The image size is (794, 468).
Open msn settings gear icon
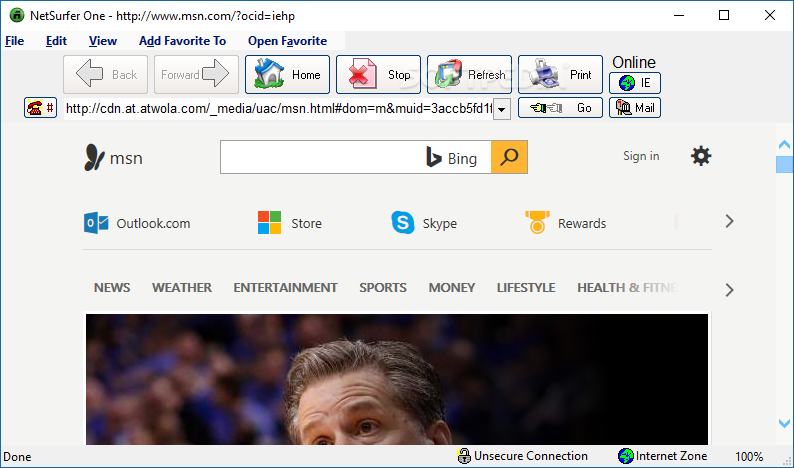[x=701, y=156]
